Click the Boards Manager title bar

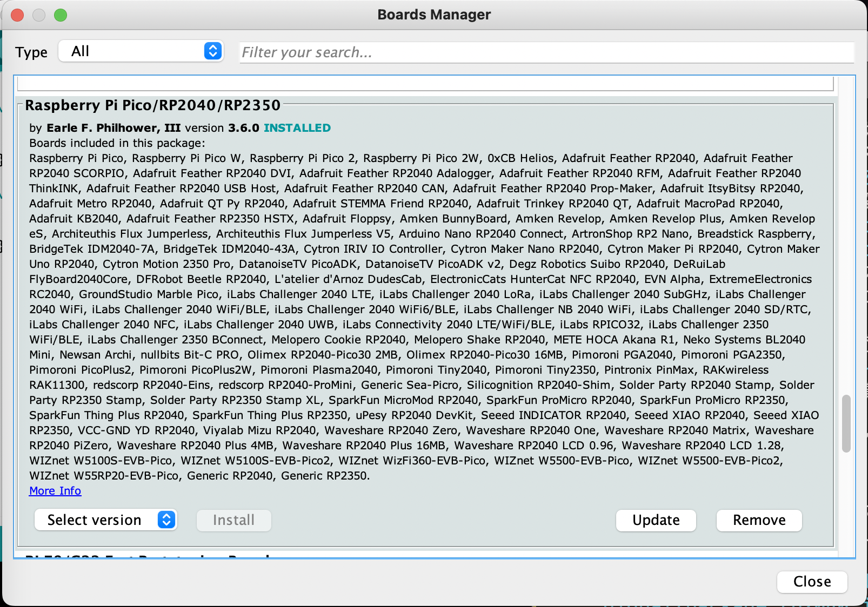pos(434,15)
